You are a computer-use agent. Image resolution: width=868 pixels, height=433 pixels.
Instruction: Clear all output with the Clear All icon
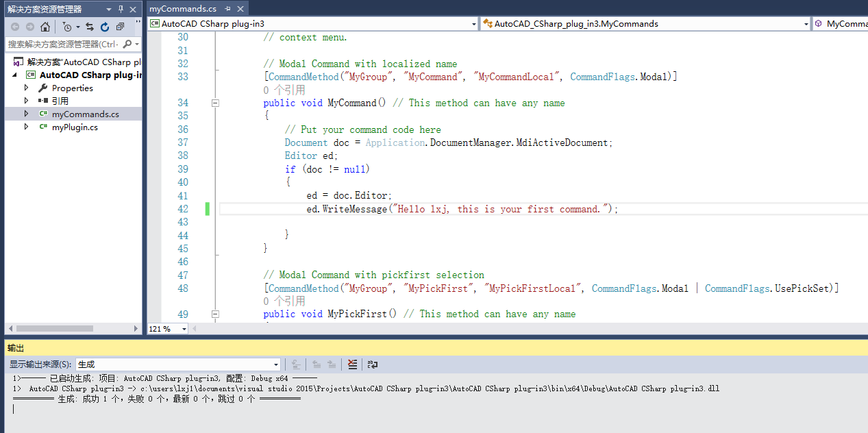point(352,364)
